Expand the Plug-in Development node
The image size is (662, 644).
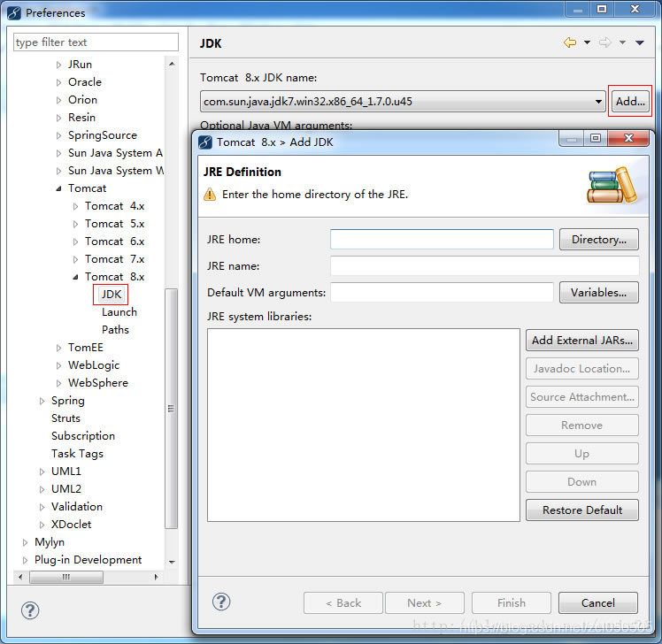(25, 561)
